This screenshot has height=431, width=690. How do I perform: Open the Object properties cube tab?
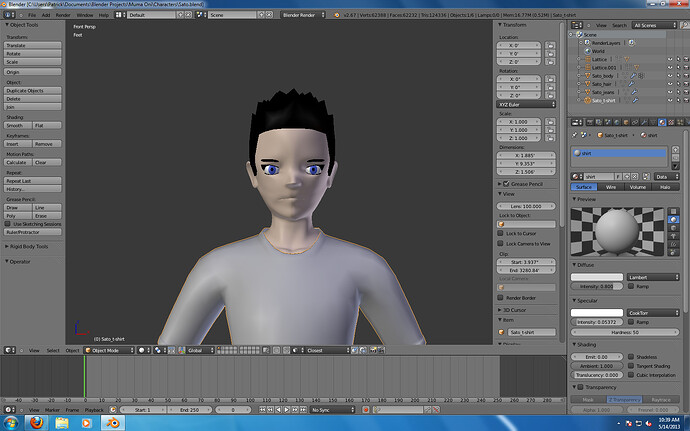pyautogui.click(x=626, y=122)
